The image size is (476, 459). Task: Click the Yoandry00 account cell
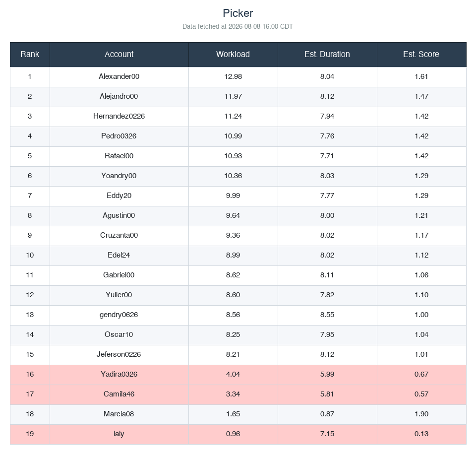(x=119, y=176)
